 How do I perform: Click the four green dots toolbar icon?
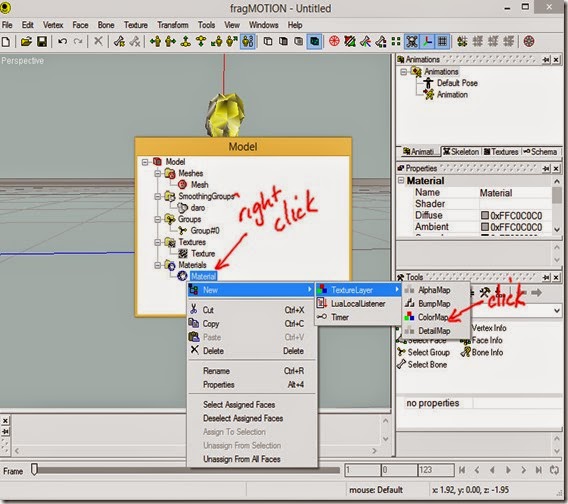(x=396, y=41)
